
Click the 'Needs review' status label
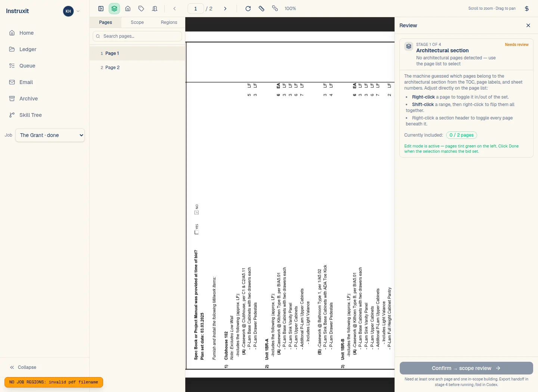[x=517, y=44]
